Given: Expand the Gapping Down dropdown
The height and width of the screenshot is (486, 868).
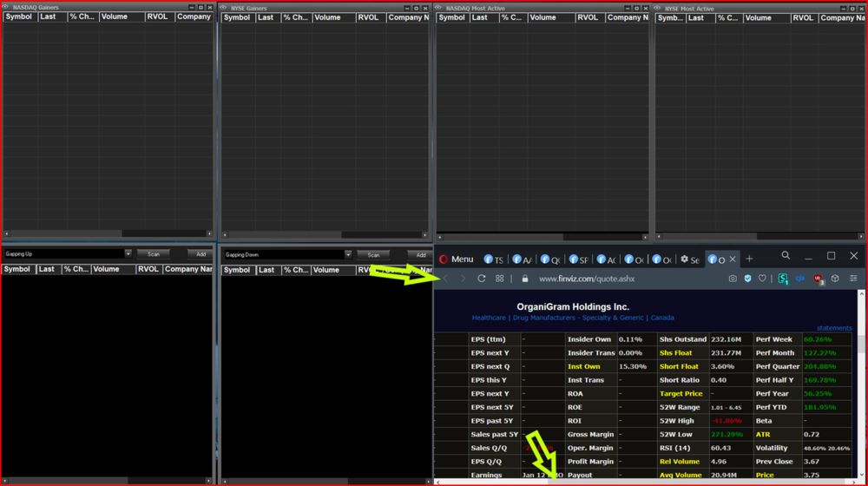Looking at the screenshot, I should click(x=348, y=254).
